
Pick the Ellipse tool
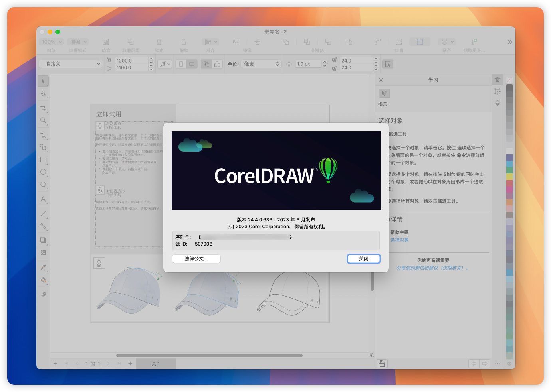coord(43,172)
